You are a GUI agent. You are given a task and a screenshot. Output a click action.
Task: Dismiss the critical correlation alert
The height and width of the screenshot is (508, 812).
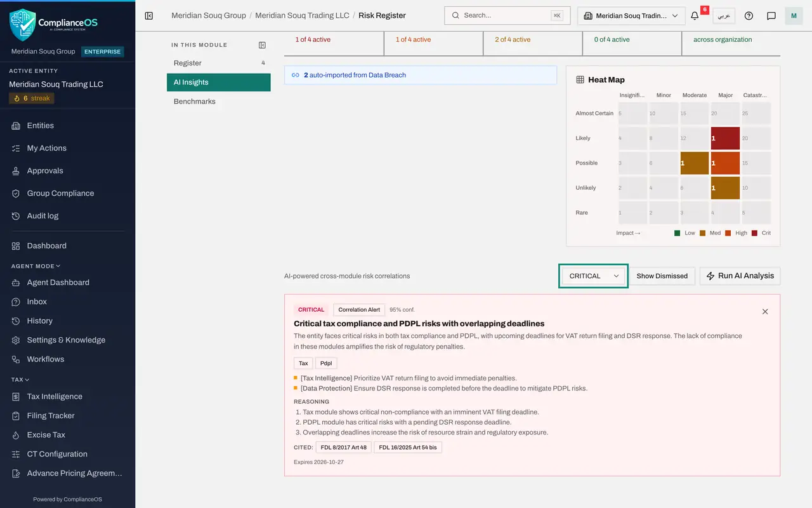765,312
